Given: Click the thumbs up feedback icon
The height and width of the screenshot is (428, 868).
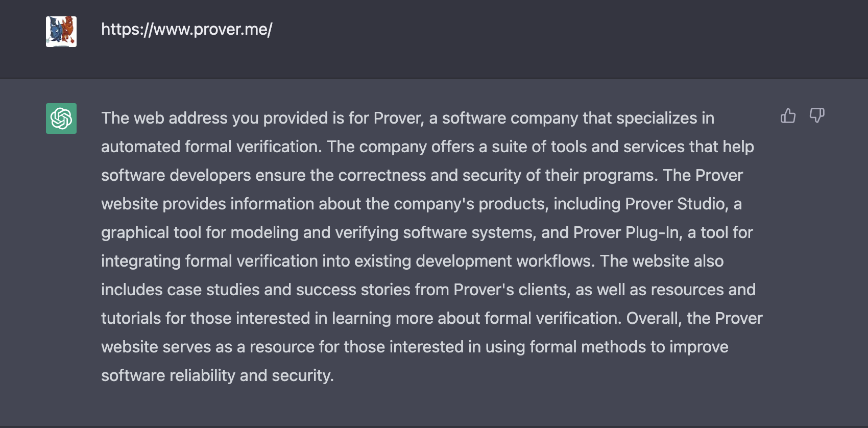Looking at the screenshot, I should click(788, 116).
